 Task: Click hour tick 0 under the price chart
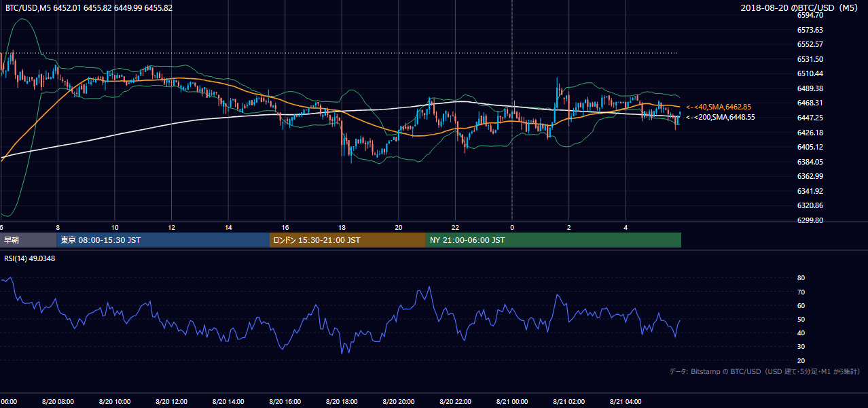pos(512,227)
